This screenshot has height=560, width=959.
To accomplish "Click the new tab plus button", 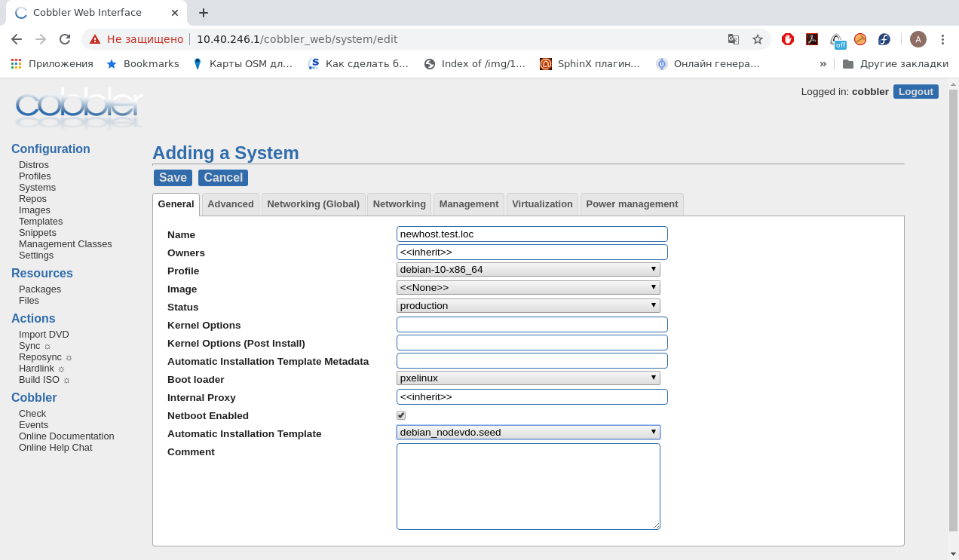I will 203,13.
